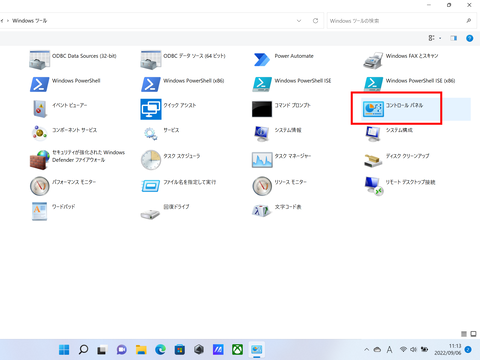Open ファイル名を指定して実行 icon
The height and width of the screenshot is (360, 480).
click(151, 186)
